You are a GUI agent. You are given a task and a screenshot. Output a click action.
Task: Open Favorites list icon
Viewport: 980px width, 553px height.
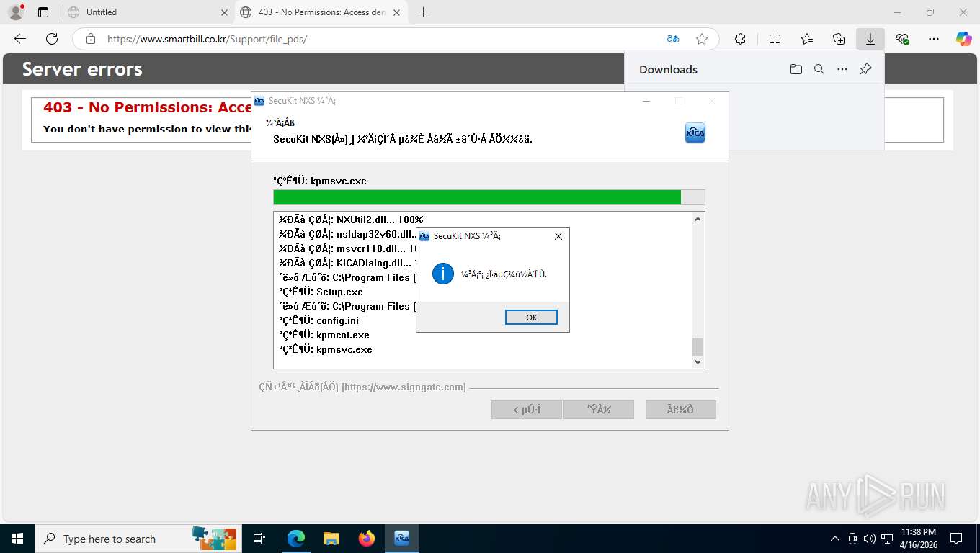807,39
